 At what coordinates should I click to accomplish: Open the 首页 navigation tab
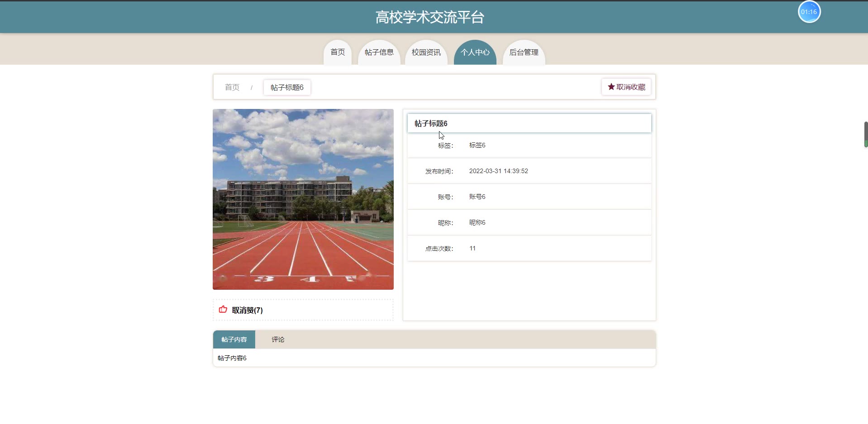tap(338, 52)
